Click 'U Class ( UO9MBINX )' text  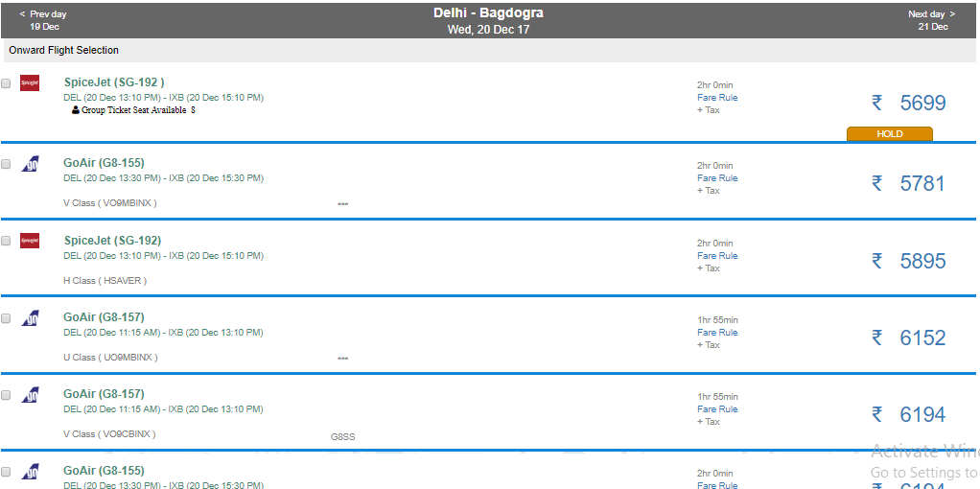(110, 358)
